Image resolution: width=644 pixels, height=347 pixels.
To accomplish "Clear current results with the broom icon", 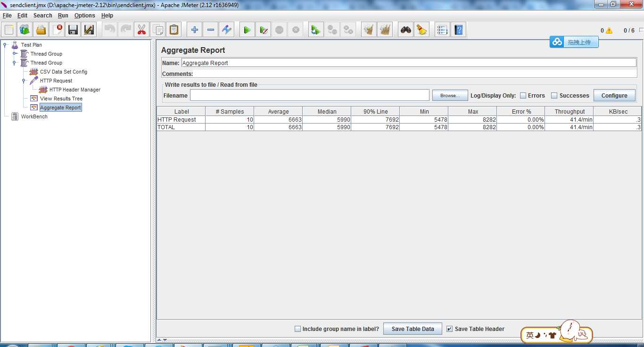I will point(369,30).
